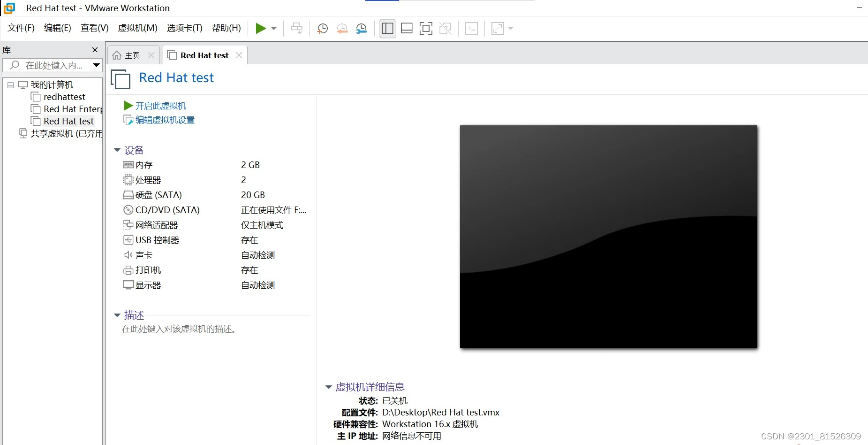Viewport: 868px width, 445px height.
Task: Open the library search dropdown arrow
Action: click(x=96, y=65)
